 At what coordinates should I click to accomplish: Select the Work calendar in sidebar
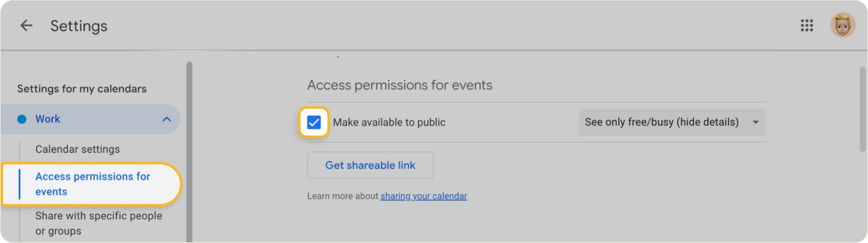48,119
